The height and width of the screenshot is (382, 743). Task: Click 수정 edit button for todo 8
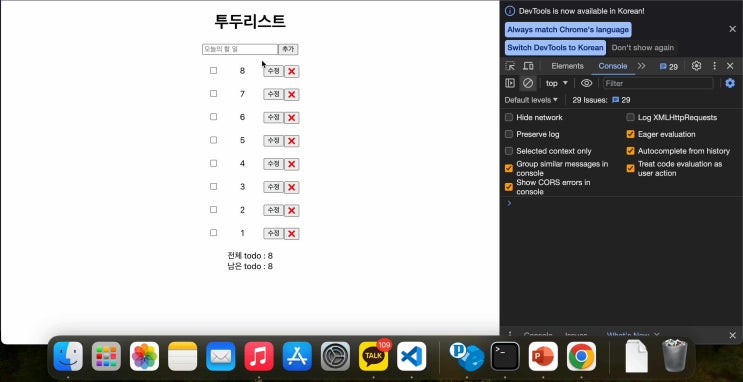click(x=273, y=71)
